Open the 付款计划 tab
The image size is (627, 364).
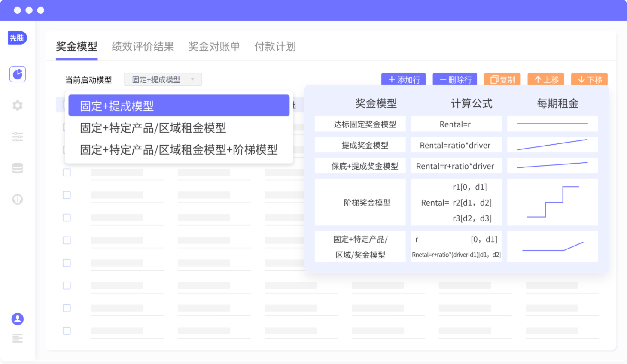coord(275,47)
